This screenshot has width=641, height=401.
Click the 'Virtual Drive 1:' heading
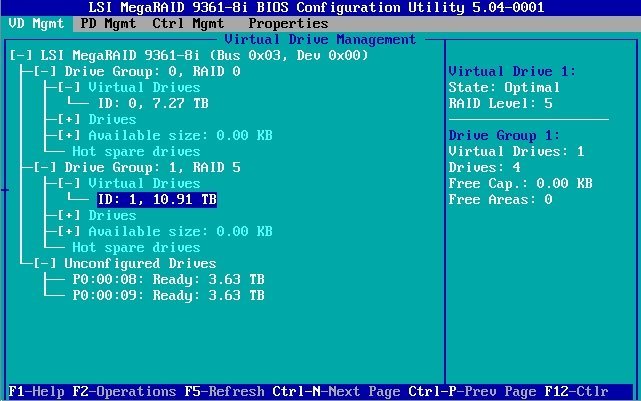512,72
